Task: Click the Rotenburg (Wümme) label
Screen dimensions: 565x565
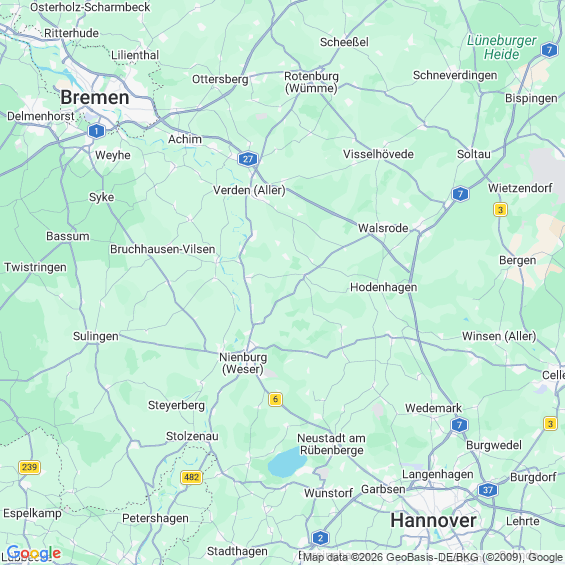Action: click(x=311, y=82)
